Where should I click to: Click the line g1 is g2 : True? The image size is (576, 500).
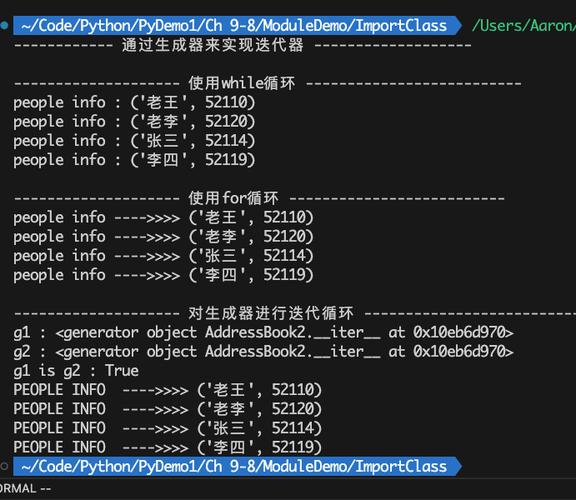pyautogui.click(x=76, y=371)
